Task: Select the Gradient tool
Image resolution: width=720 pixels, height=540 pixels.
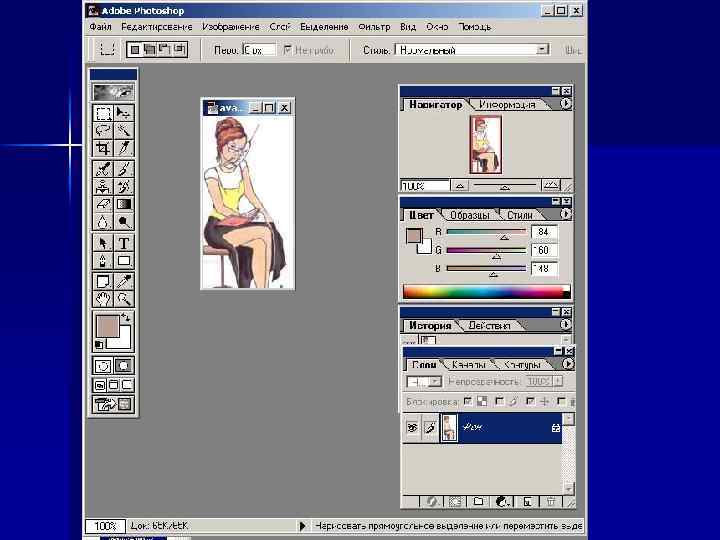Action: click(123, 204)
